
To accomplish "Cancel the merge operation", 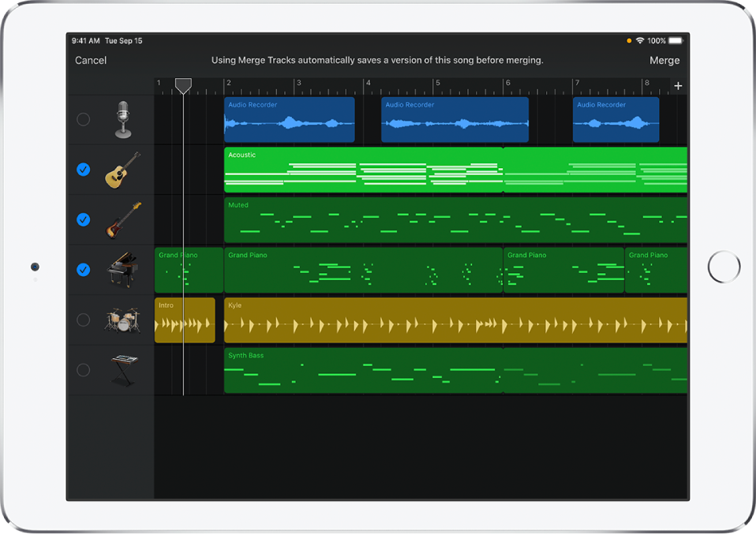I will coord(91,60).
